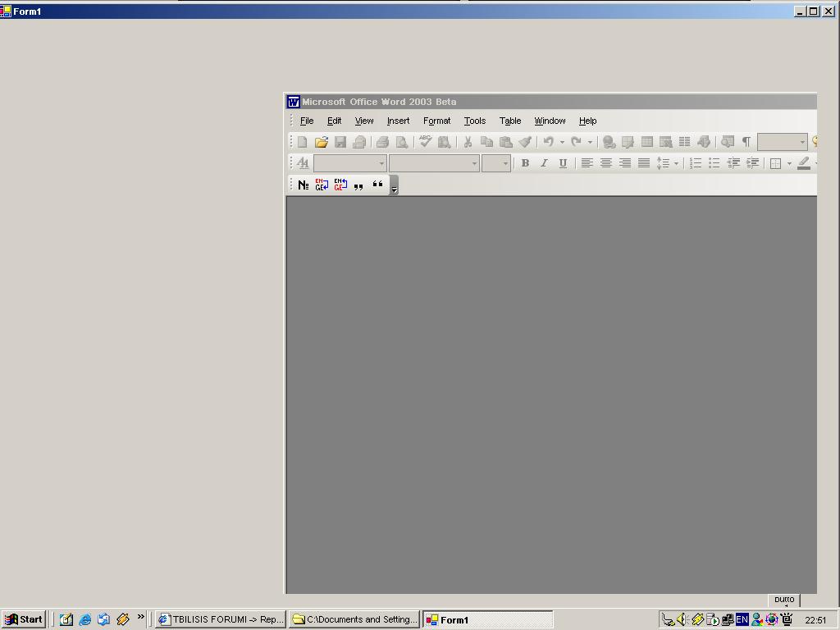The image size is (840, 630).
Task: Align text left
Action: tap(587, 163)
